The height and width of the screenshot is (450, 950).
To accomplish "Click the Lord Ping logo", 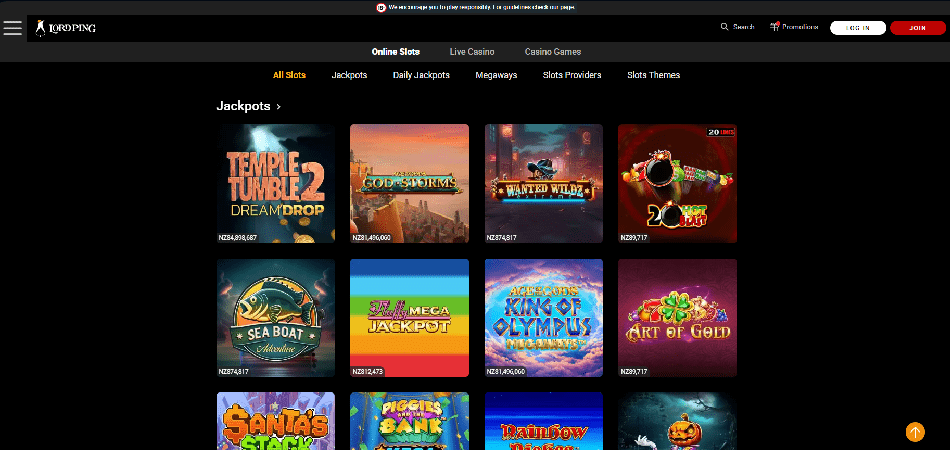I will (65, 28).
